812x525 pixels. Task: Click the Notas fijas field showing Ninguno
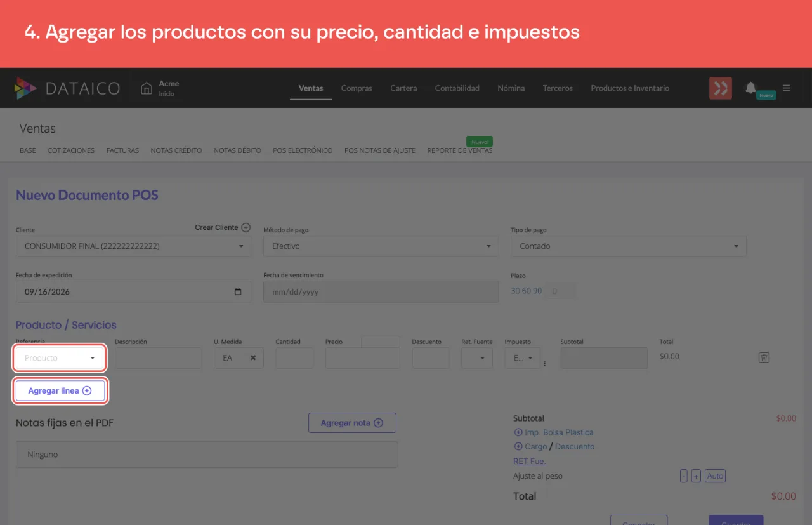pyautogui.click(x=207, y=455)
